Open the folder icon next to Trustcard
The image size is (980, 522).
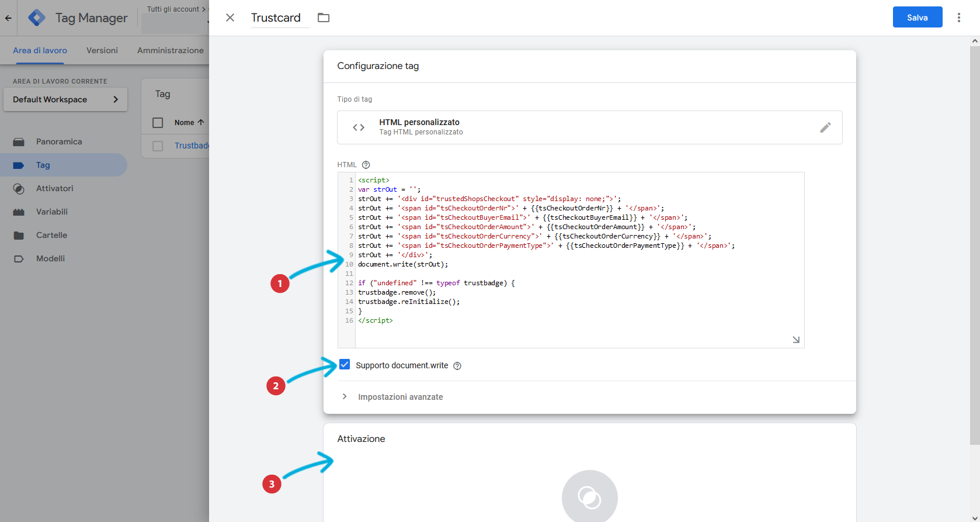pos(324,18)
